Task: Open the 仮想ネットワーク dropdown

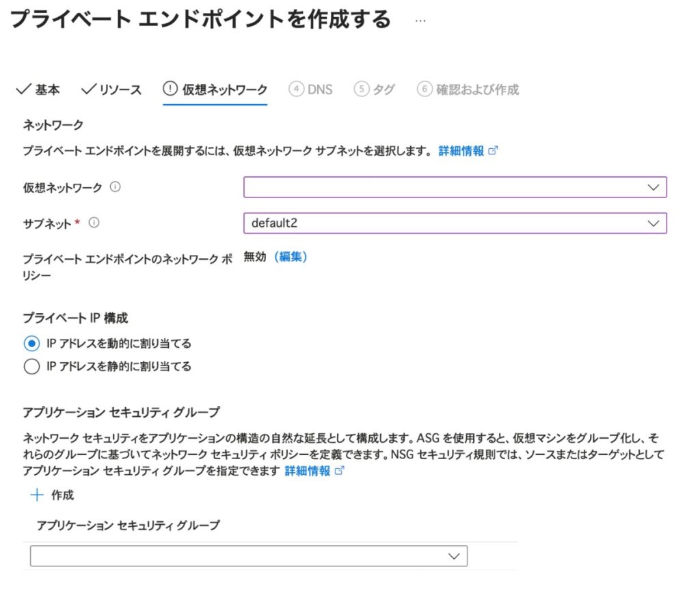Action: point(455,187)
